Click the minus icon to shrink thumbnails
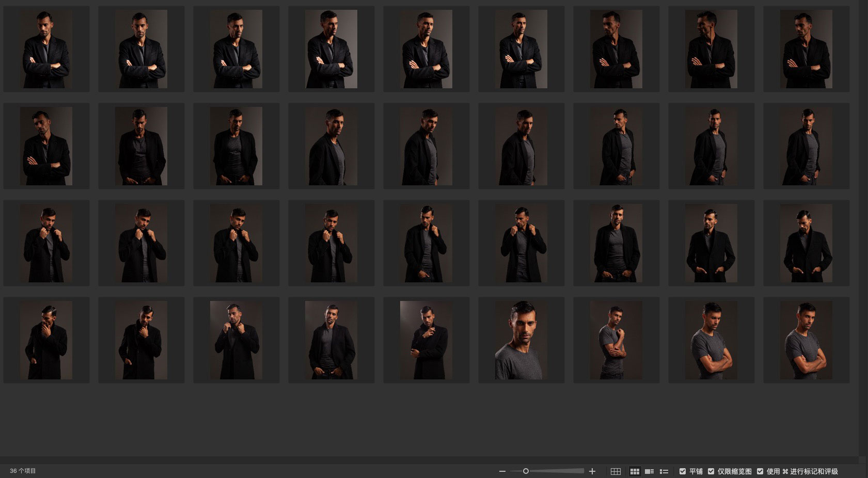 [502, 471]
